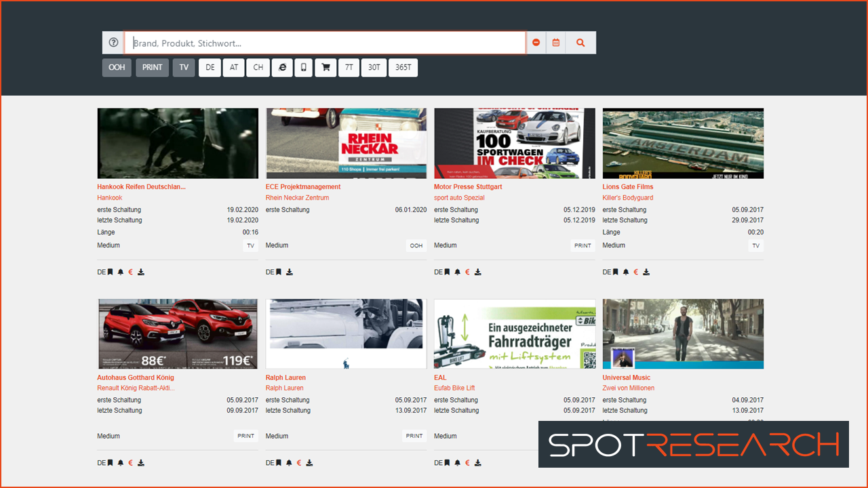Toggle the online (browser) media filter

click(x=282, y=68)
